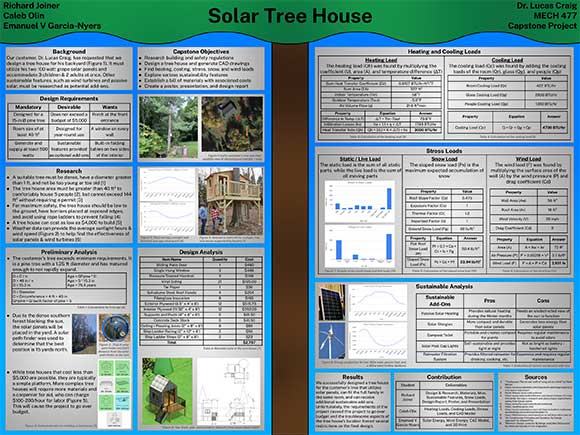580x435 pixels.
Task: Click the "Capstone Project" label
Action: pos(542,26)
